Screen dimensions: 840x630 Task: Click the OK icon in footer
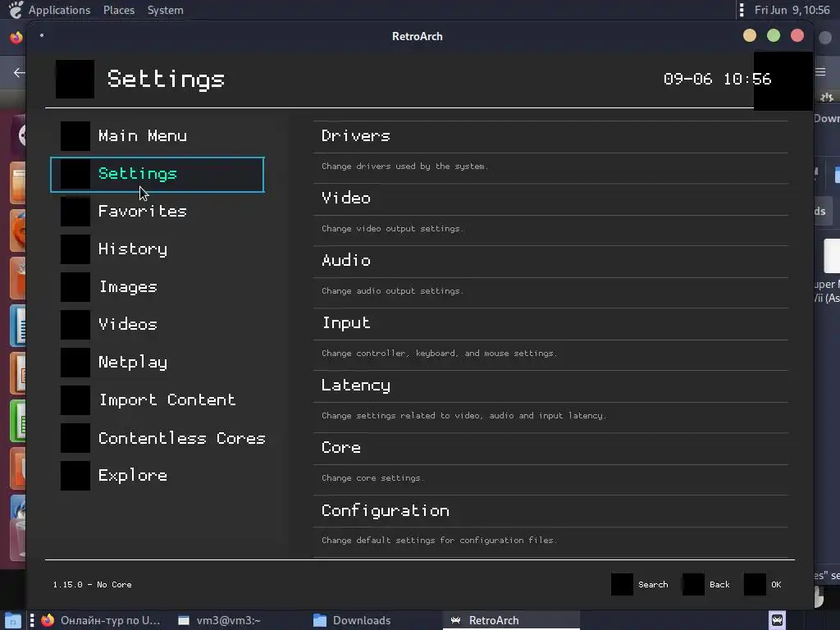[x=755, y=584]
